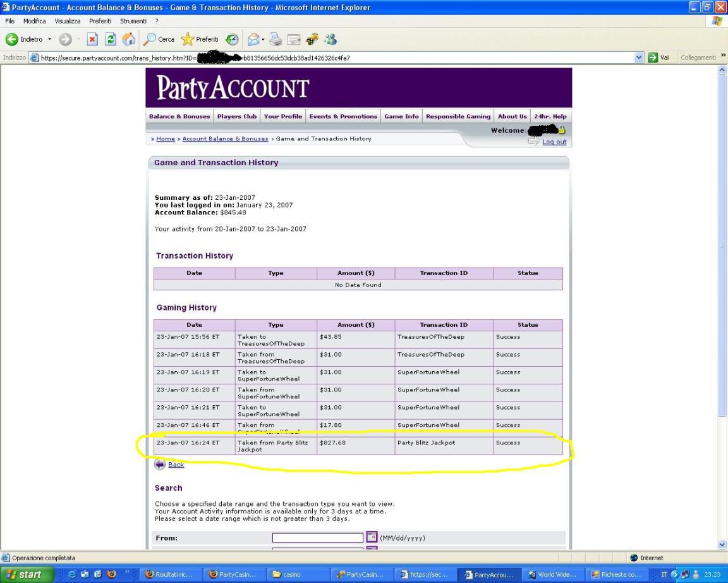Click the purple Back arrow icon
Screen dimensions: 728x583
pos(160,464)
